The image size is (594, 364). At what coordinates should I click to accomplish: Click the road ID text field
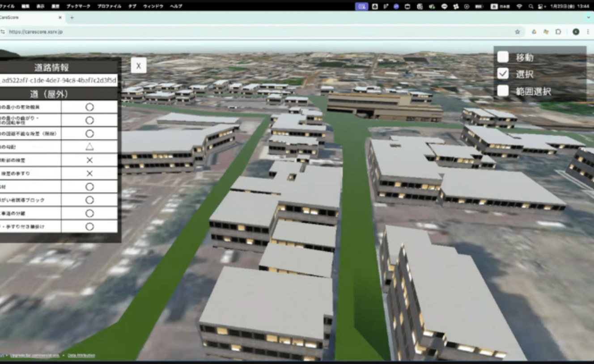pyautogui.click(x=59, y=80)
